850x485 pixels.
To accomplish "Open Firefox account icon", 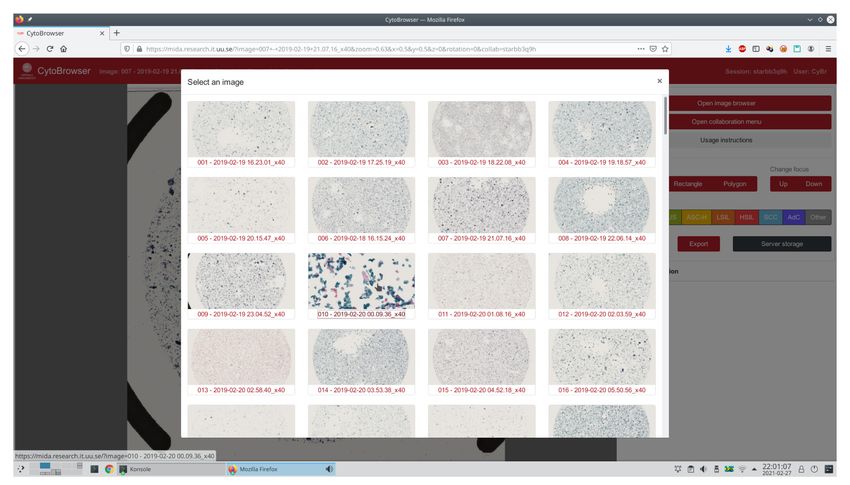I will (x=811, y=49).
